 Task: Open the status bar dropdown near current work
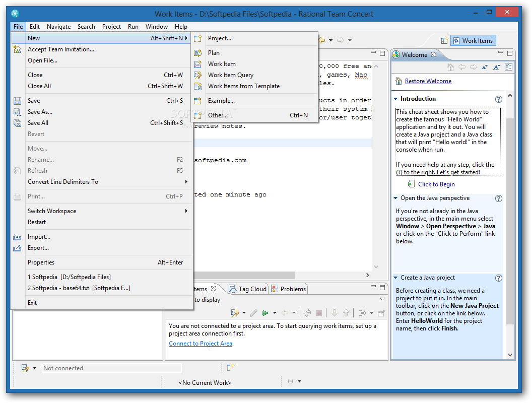(300, 381)
